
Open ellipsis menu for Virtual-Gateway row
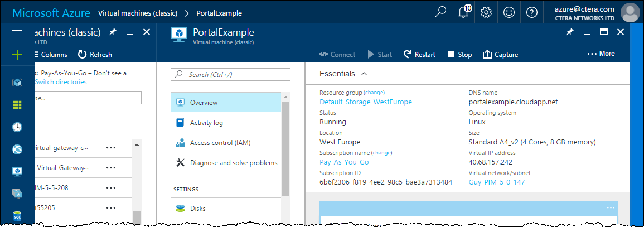coord(111,167)
